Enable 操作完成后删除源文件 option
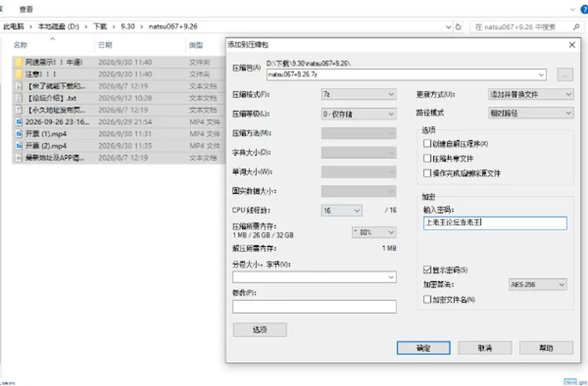 427,173
